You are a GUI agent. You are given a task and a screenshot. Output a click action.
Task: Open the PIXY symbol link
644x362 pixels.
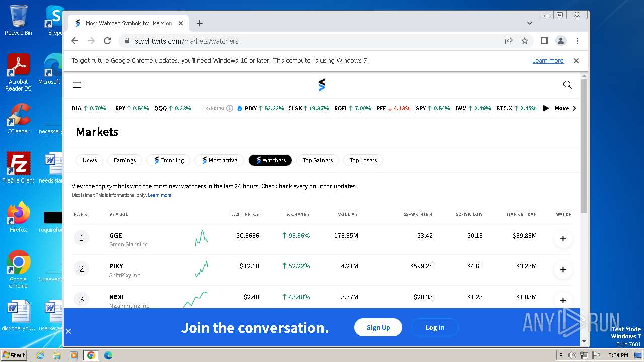[116, 266]
